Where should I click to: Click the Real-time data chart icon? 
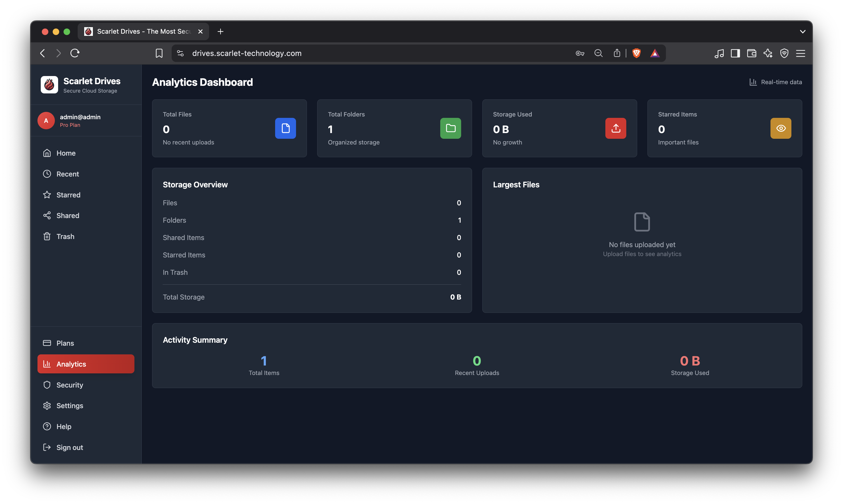(753, 82)
